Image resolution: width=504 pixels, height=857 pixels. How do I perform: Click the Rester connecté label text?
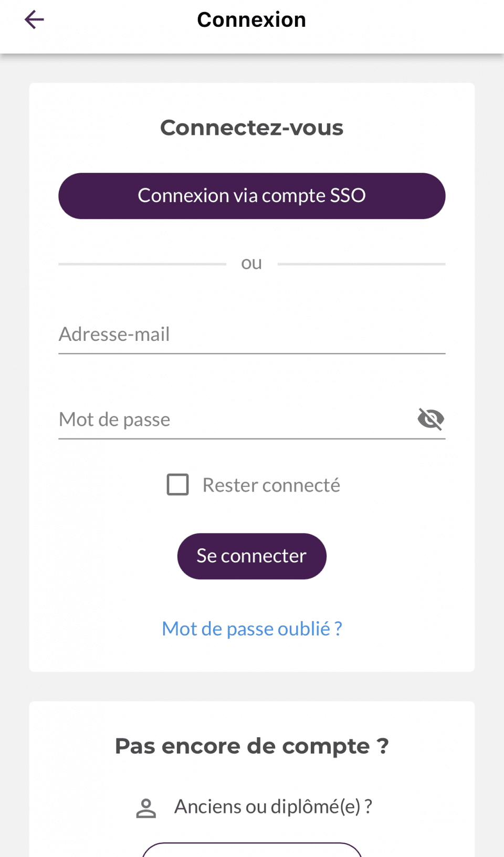click(271, 485)
